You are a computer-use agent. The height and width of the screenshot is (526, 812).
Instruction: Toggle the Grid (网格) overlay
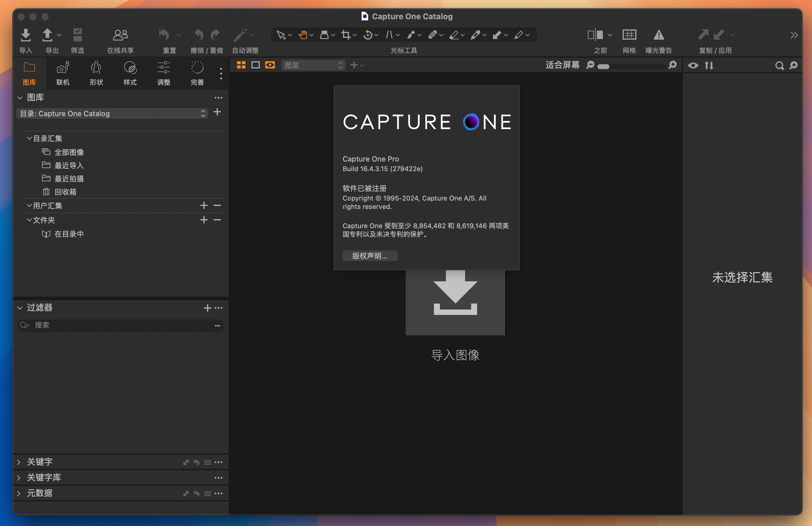coord(629,35)
